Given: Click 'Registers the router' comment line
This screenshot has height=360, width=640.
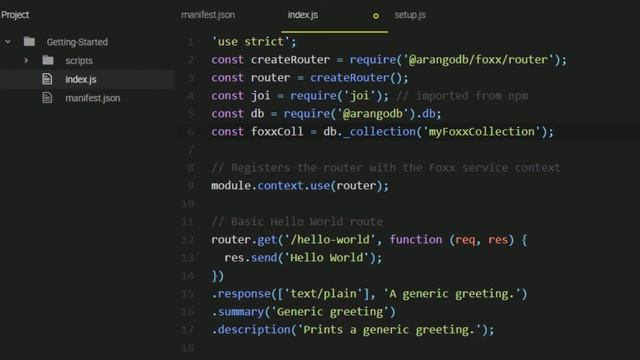Looking at the screenshot, I should [386, 167].
